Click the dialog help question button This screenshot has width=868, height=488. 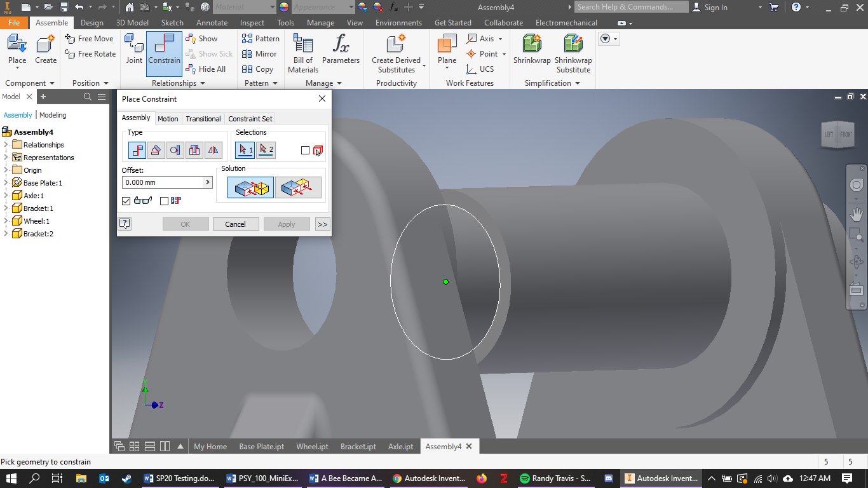click(x=125, y=224)
